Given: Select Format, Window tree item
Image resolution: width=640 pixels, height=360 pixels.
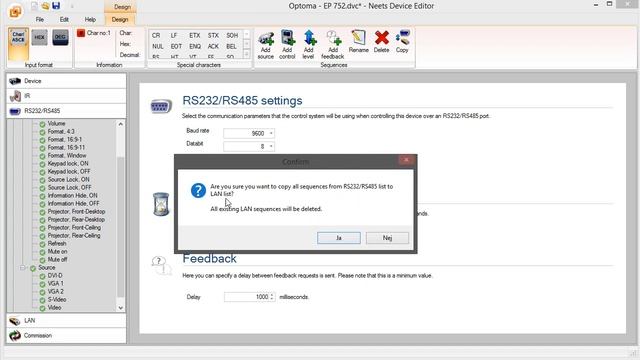Looking at the screenshot, I should click(67, 156).
